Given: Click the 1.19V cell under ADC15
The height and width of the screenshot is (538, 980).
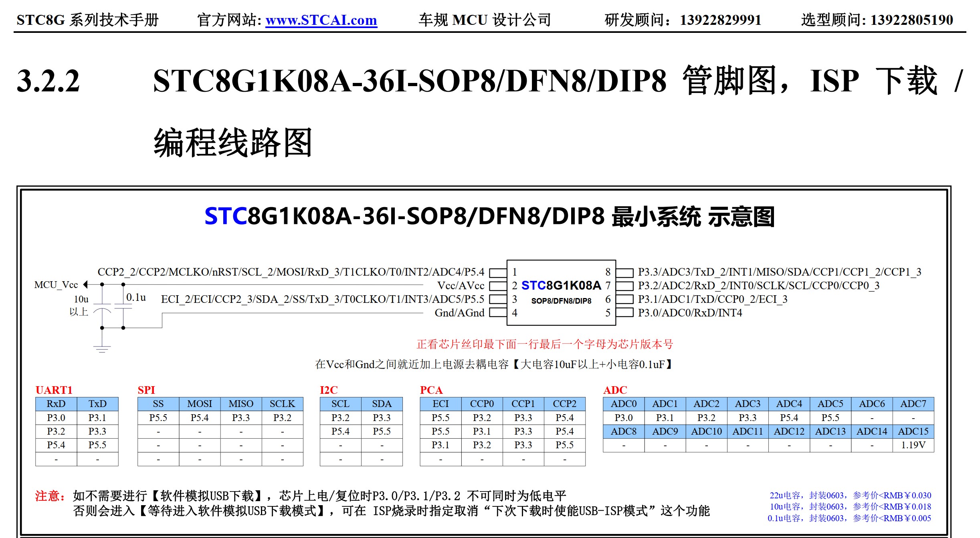Looking at the screenshot, I should [913, 445].
